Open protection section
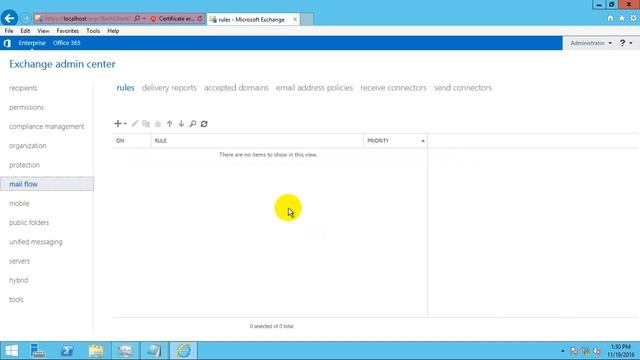 (x=24, y=165)
